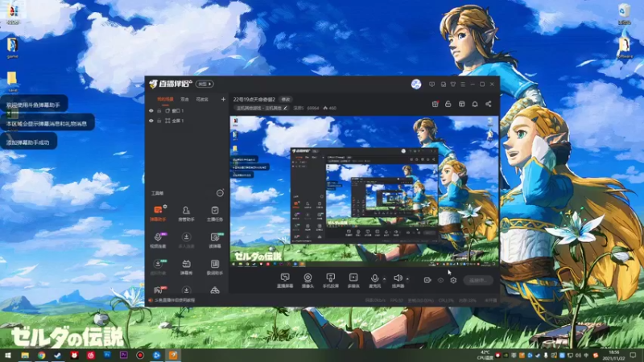Screen dimensions: 644x362
Task: Open the 弹幕助手 tool
Action: (x=158, y=213)
